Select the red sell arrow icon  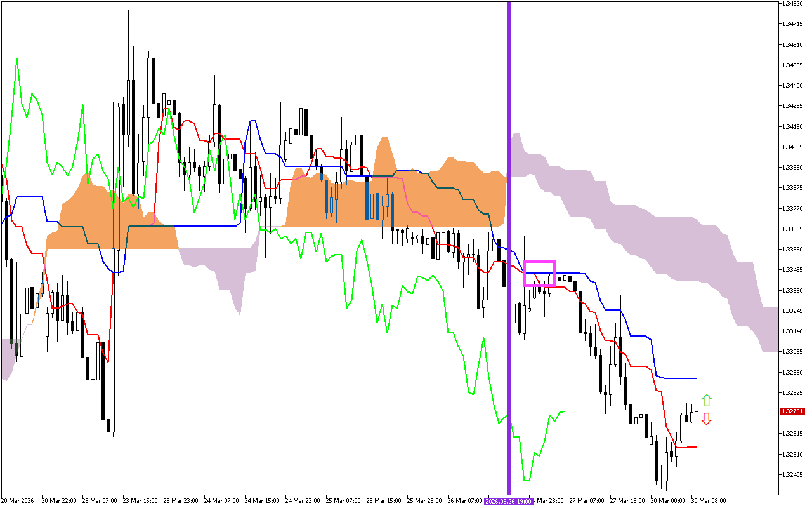pyautogui.click(x=706, y=418)
